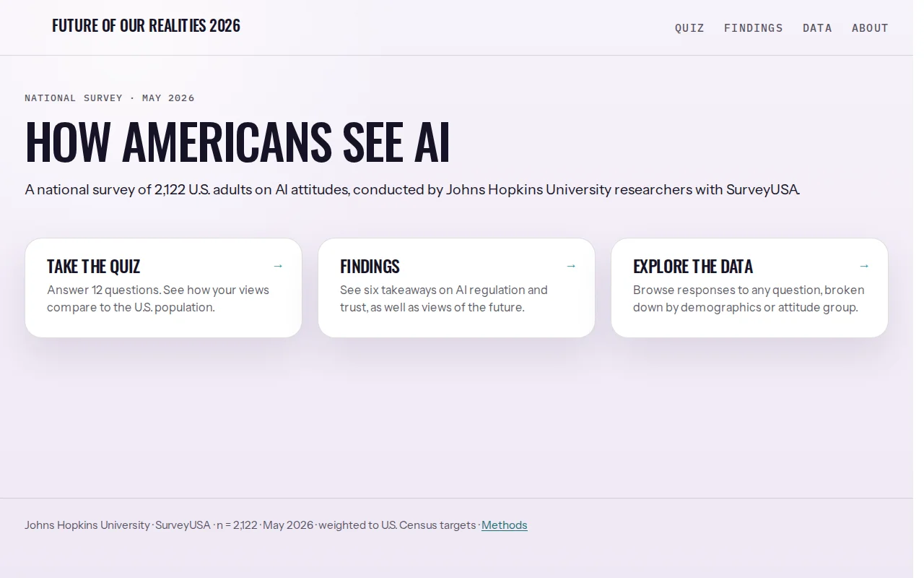Click 'See six takeaways on AI regulation' text
This screenshot has height=578, width=924.
coord(444,298)
